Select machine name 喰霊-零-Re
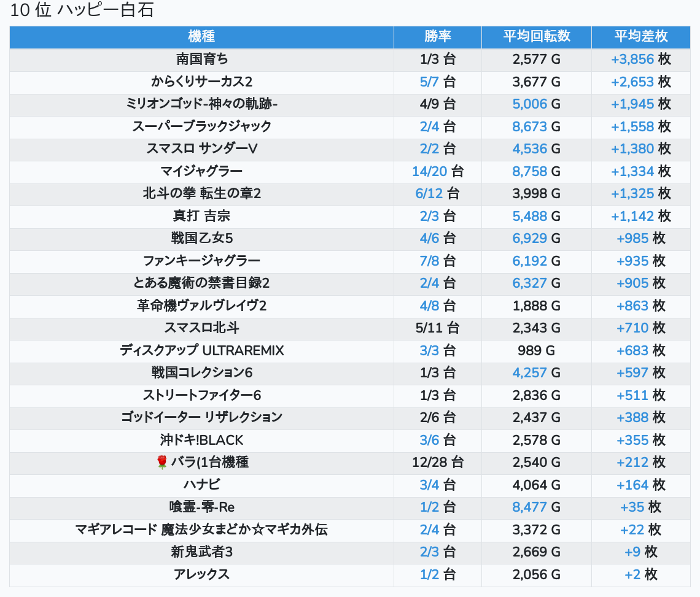The width and height of the screenshot is (700, 597). [202, 507]
